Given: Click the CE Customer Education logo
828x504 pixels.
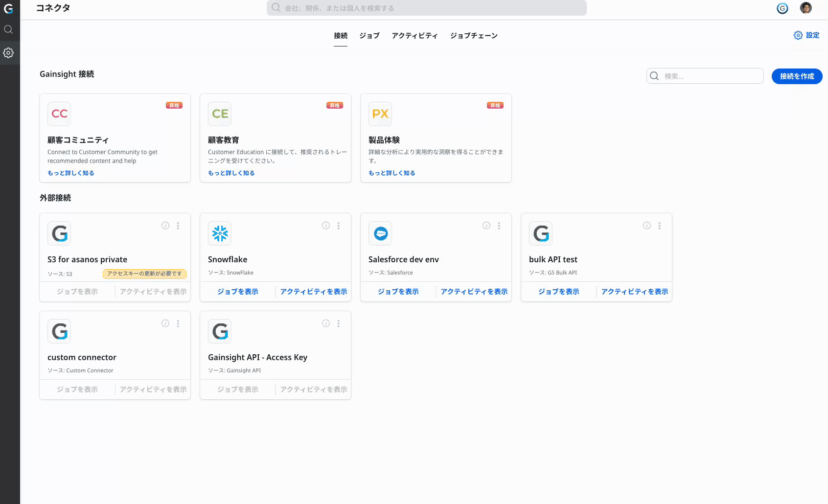Looking at the screenshot, I should pyautogui.click(x=220, y=114).
